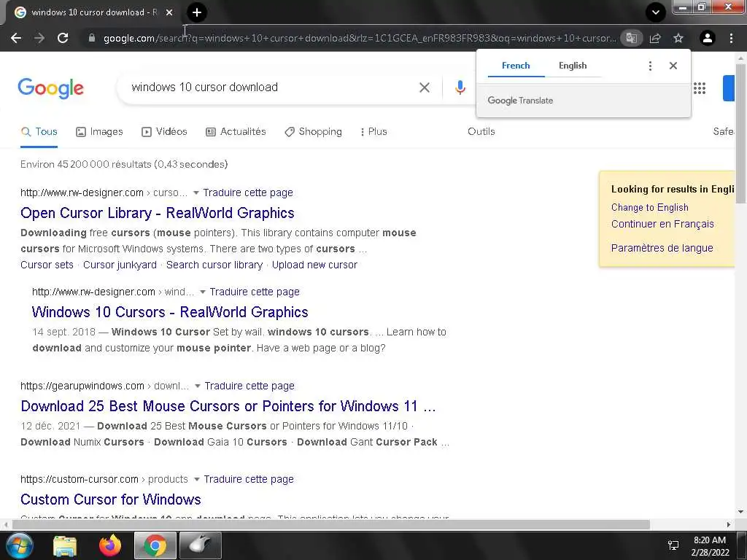Open the Cursor sets sitelink
The height and width of the screenshot is (560, 747).
[47, 265]
